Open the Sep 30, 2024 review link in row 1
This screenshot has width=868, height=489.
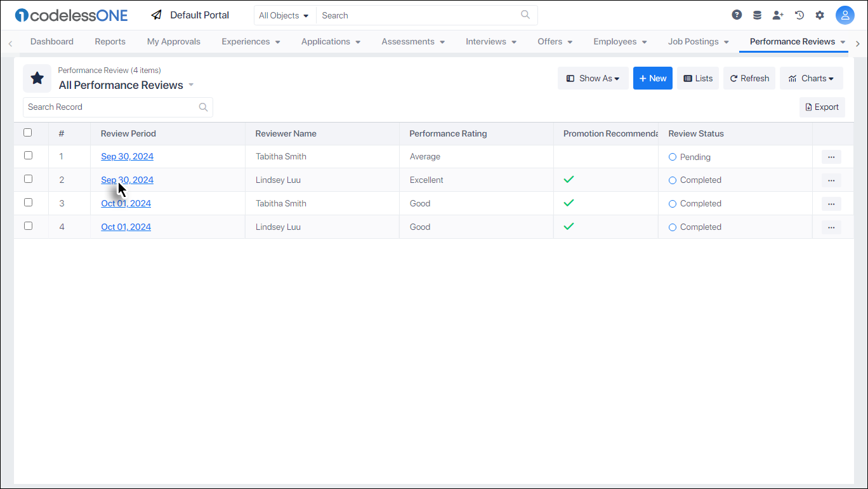pyautogui.click(x=127, y=156)
